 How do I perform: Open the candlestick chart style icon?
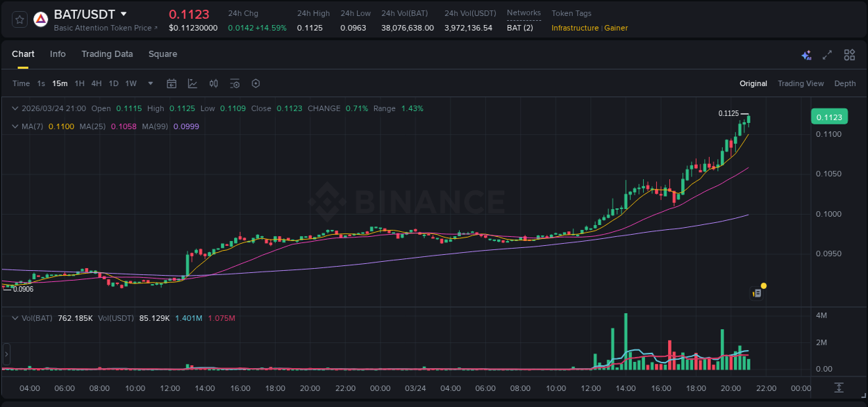pyautogui.click(x=214, y=83)
